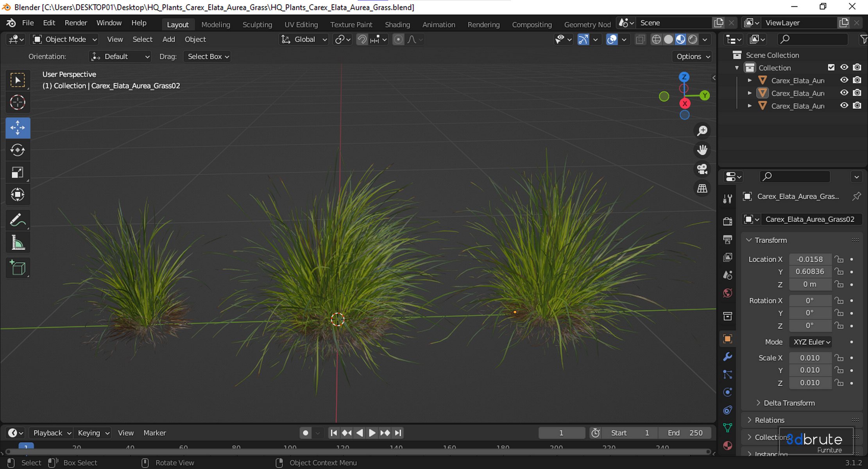
Task: Select the 3D Cursor tool
Action: 18,102
